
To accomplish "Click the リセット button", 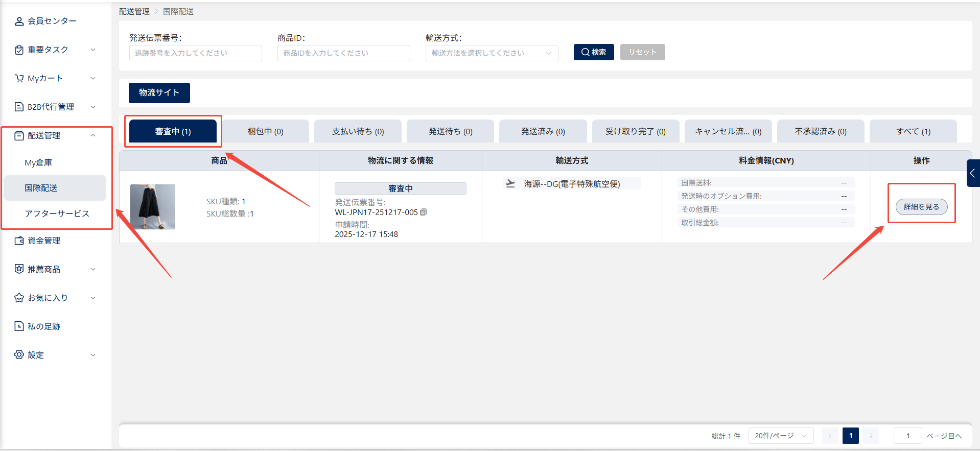I will click(x=643, y=52).
